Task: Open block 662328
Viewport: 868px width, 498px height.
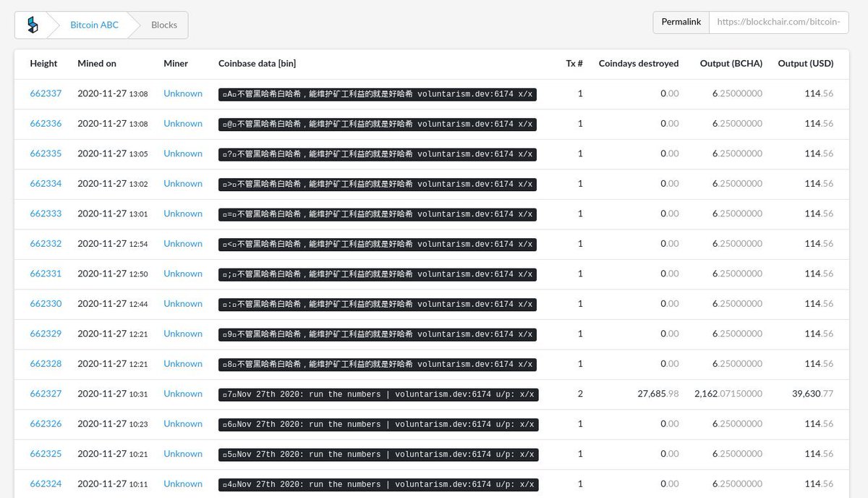Action: 46,364
